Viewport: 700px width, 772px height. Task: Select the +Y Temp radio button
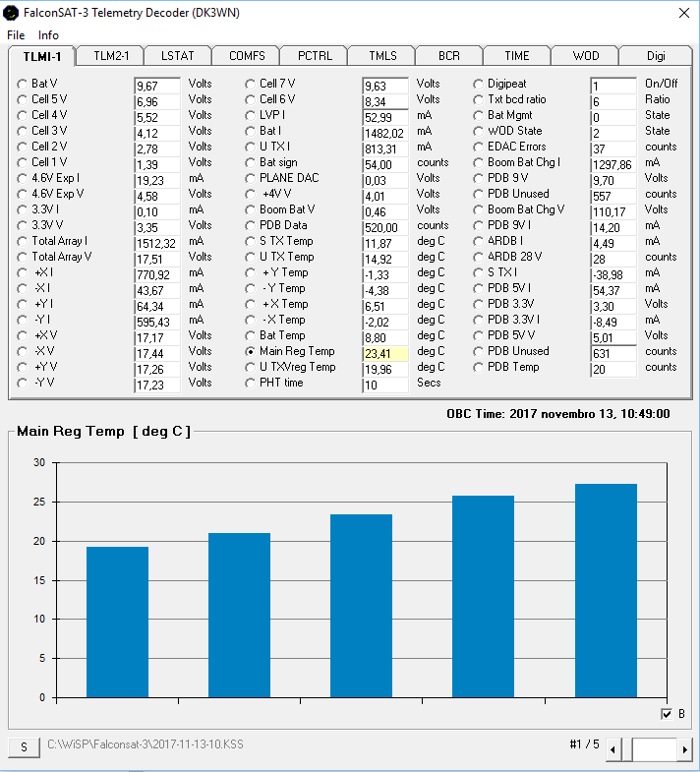[250, 273]
